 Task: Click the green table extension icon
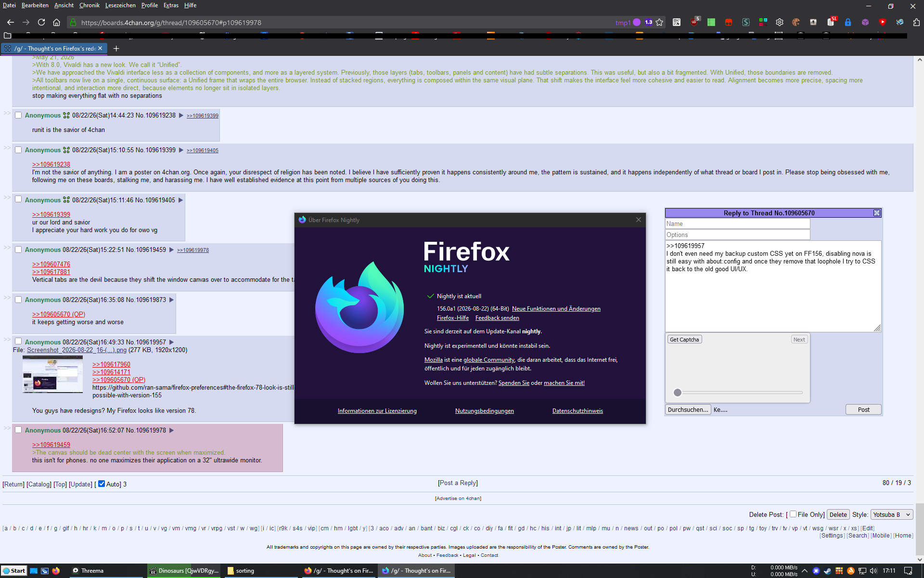pos(711,22)
